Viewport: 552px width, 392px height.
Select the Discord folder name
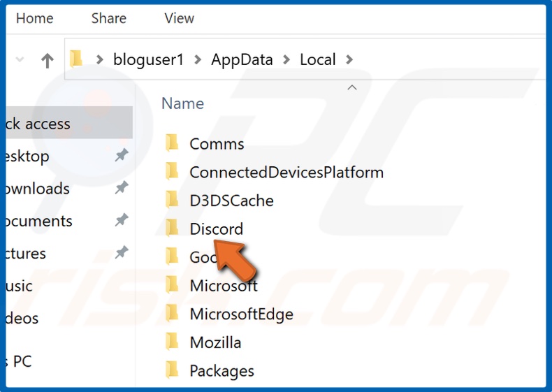click(x=217, y=229)
